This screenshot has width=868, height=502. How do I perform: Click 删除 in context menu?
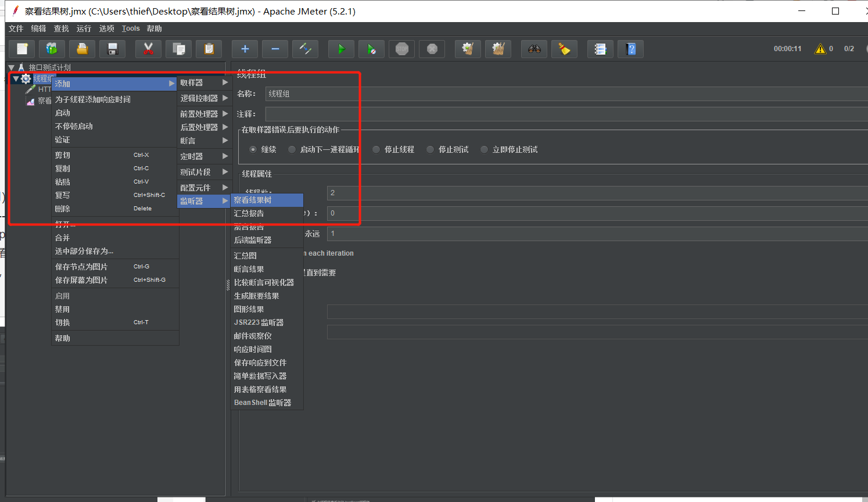coord(115,209)
